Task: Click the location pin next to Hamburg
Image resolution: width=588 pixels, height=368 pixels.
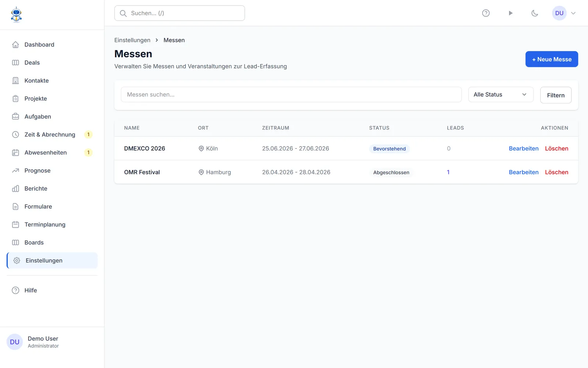Action: tap(201, 172)
